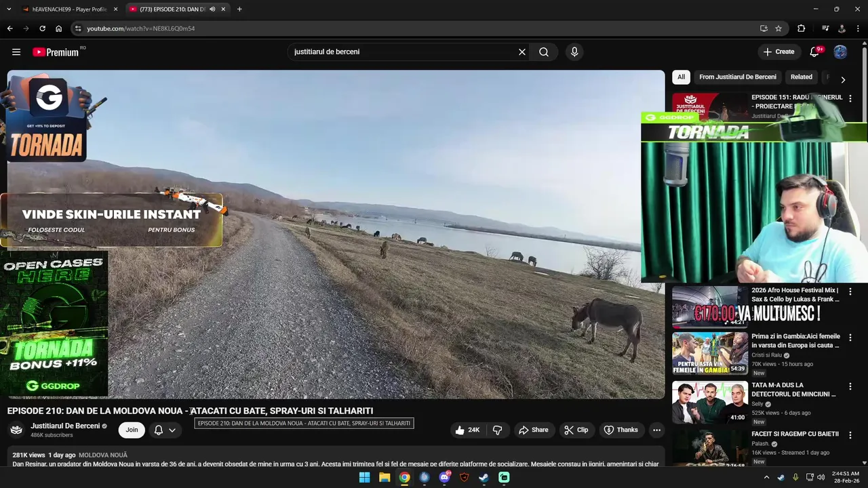868x488 pixels.
Task: Open Discord from taskbar
Action: click(x=444, y=477)
